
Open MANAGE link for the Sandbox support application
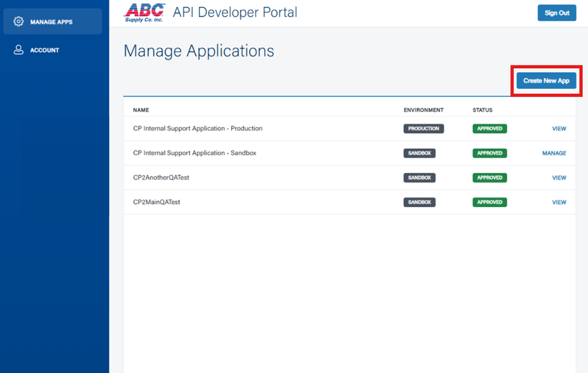click(554, 153)
